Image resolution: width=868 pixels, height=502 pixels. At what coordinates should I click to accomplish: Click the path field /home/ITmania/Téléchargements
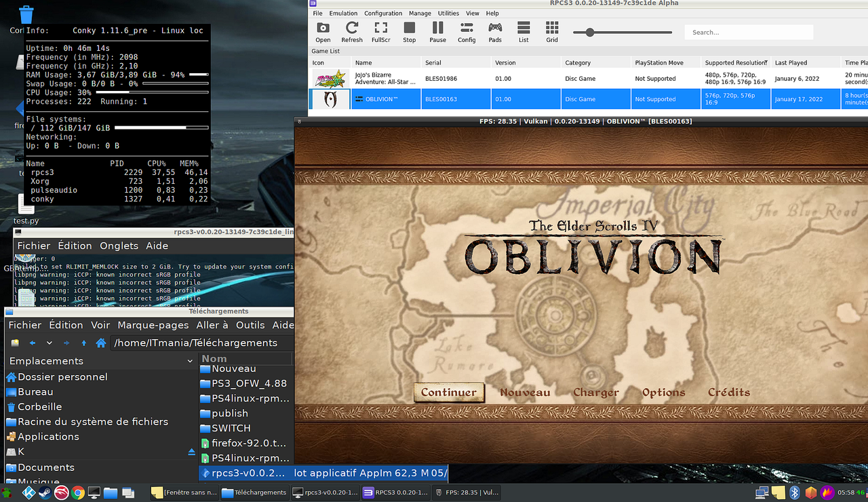tap(203, 343)
